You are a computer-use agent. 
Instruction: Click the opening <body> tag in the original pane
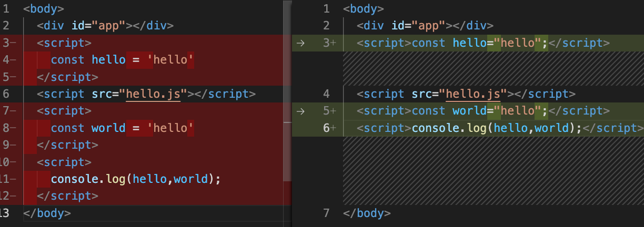tap(44, 9)
